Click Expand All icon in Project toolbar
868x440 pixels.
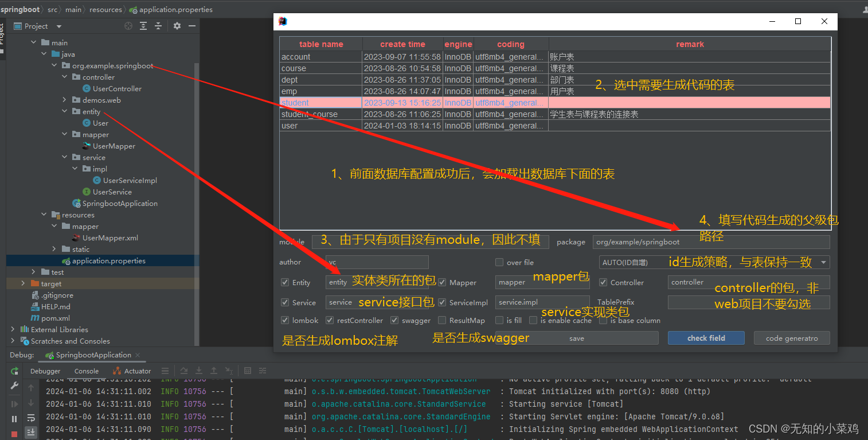point(143,26)
